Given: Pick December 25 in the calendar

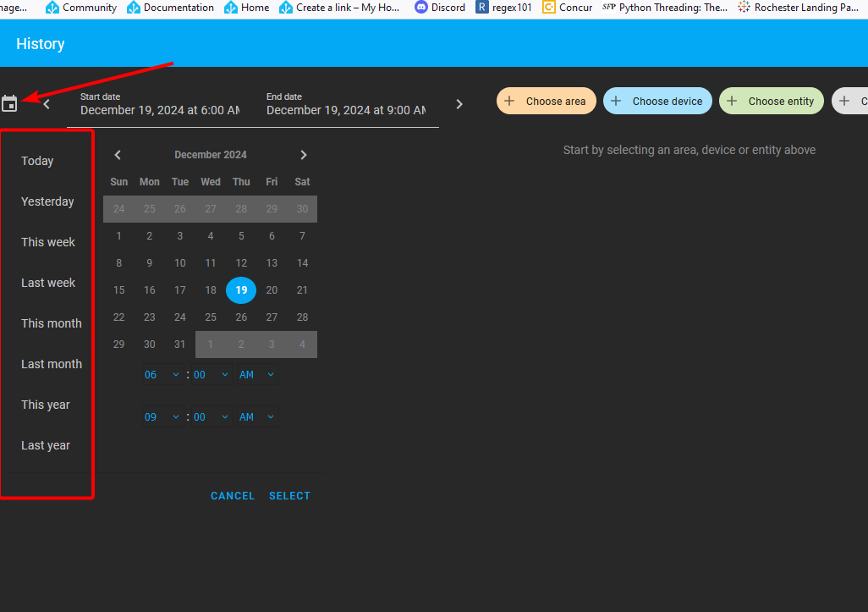Looking at the screenshot, I should [x=211, y=317].
